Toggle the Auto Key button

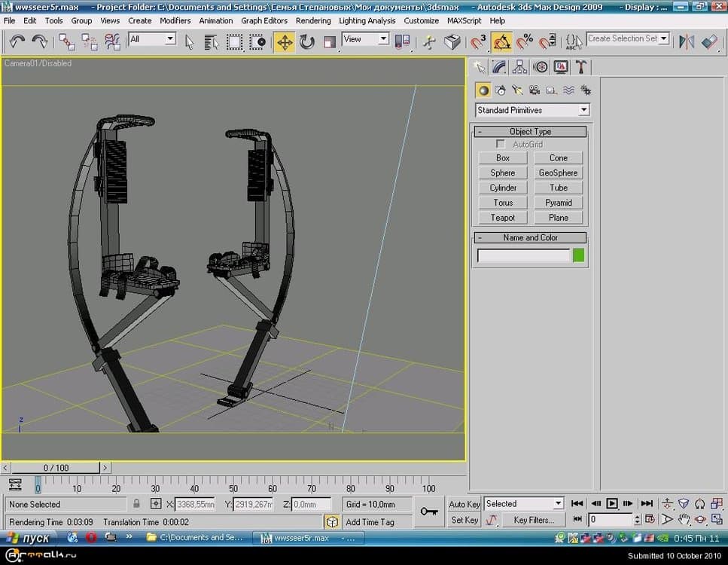465,504
